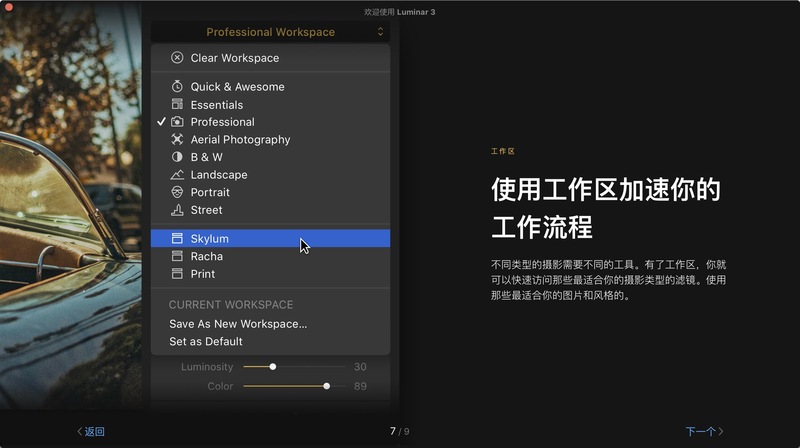Click the B & W half-circle icon
The image size is (800, 448).
pos(177,157)
